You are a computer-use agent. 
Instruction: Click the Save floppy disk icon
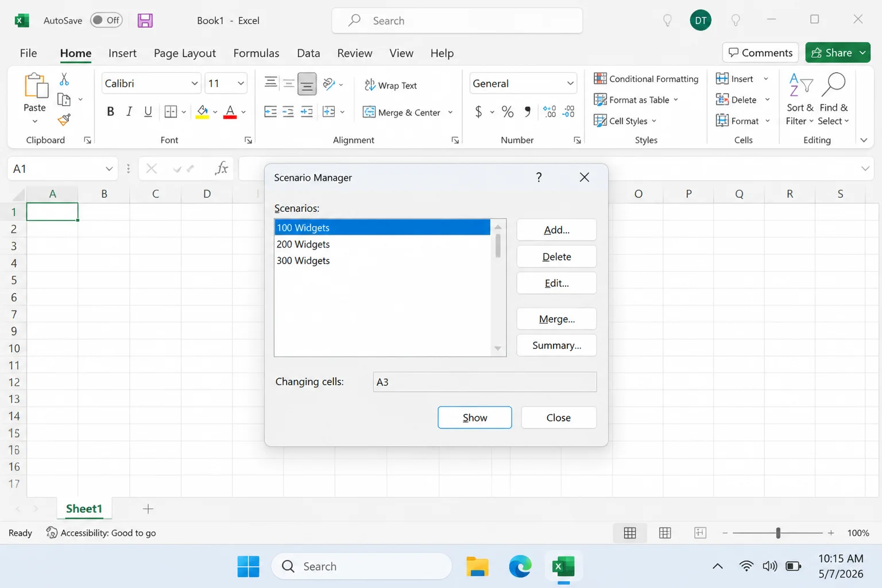(x=145, y=21)
